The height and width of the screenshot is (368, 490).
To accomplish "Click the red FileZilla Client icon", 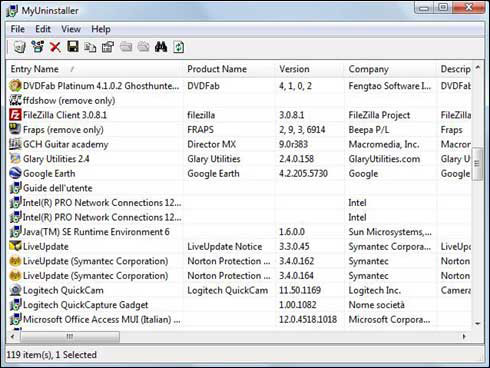I will coord(15,115).
